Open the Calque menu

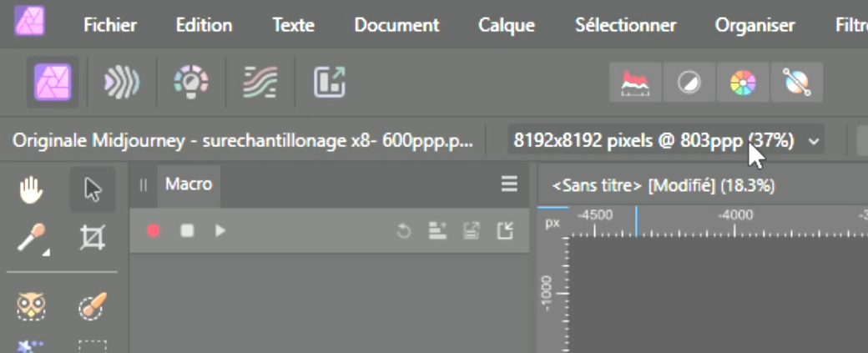tap(506, 25)
